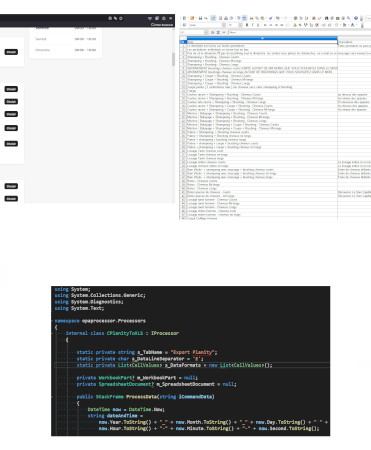Click the IProcessor interface name in code

(x=165, y=333)
